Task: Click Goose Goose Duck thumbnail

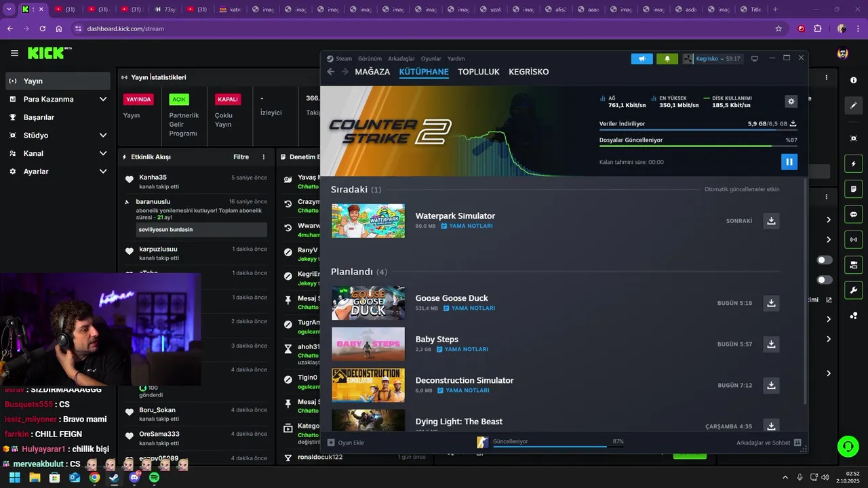Action: 368,303
